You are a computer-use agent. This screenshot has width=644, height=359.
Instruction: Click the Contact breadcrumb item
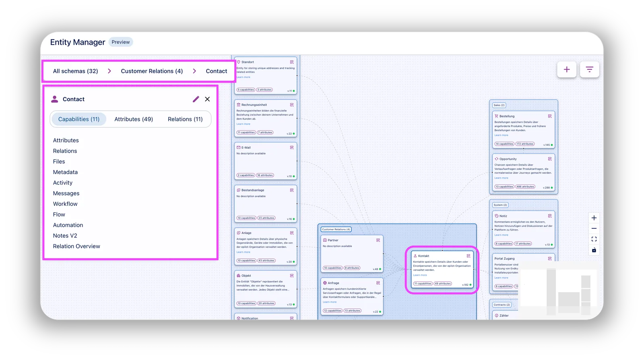coord(217,71)
